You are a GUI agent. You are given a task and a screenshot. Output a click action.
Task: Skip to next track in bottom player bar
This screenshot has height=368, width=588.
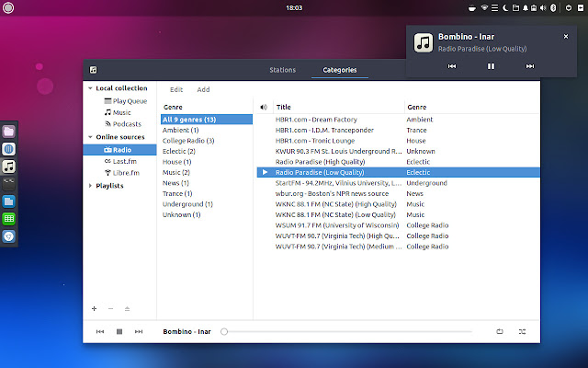pyautogui.click(x=139, y=331)
